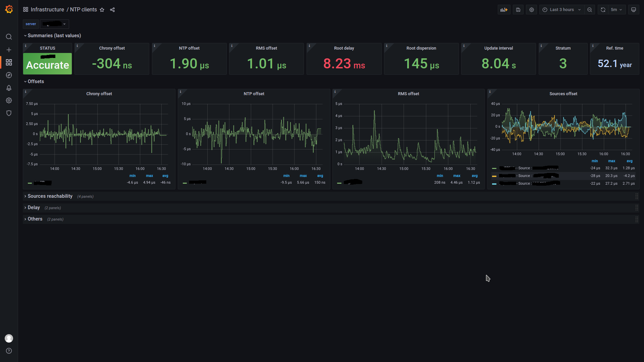This screenshot has width=644, height=362.
Task: Open the server variable dropdown
Action: coord(55,24)
